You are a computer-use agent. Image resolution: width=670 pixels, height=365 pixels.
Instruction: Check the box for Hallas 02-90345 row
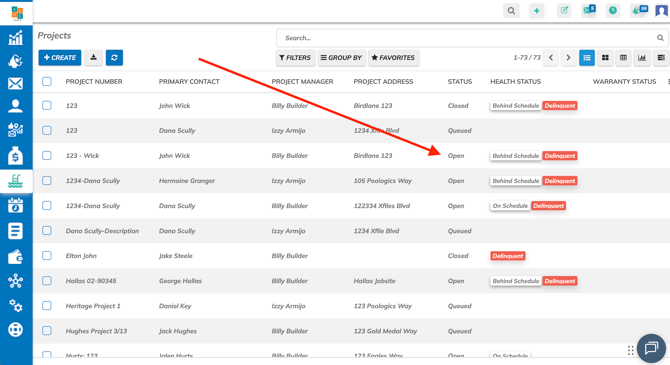[x=47, y=280]
